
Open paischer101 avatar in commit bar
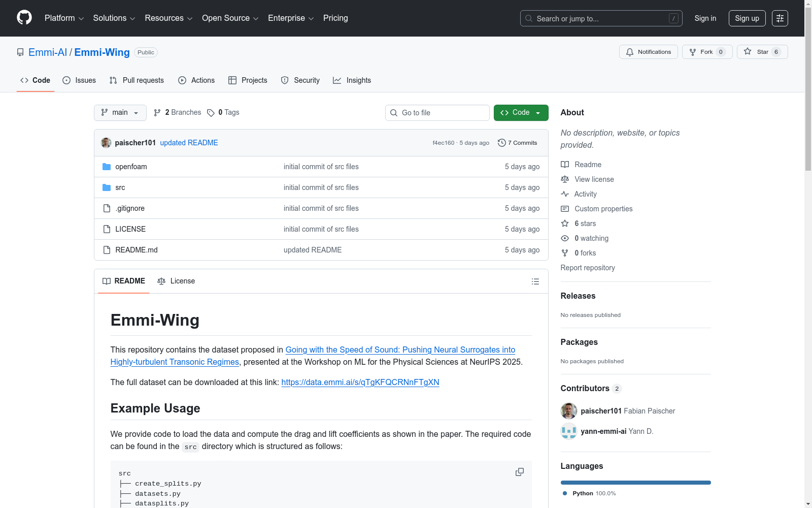106,143
